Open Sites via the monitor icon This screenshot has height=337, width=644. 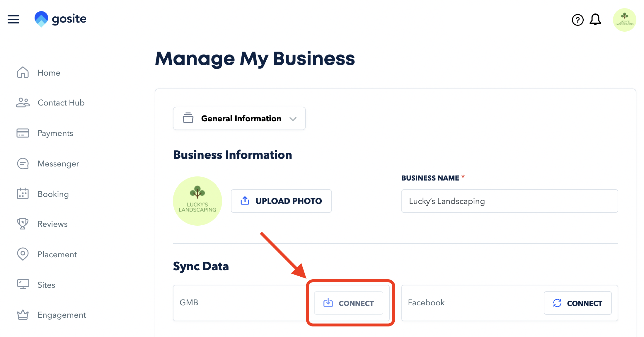pyautogui.click(x=22, y=284)
